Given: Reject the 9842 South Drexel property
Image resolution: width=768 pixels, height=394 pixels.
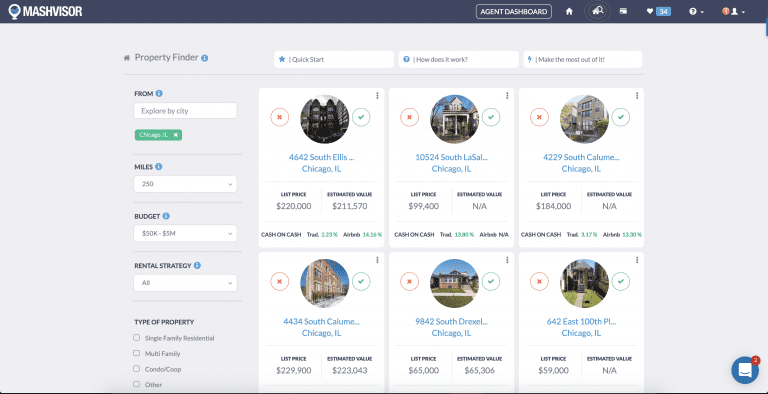Looking at the screenshot, I should [409, 281].
